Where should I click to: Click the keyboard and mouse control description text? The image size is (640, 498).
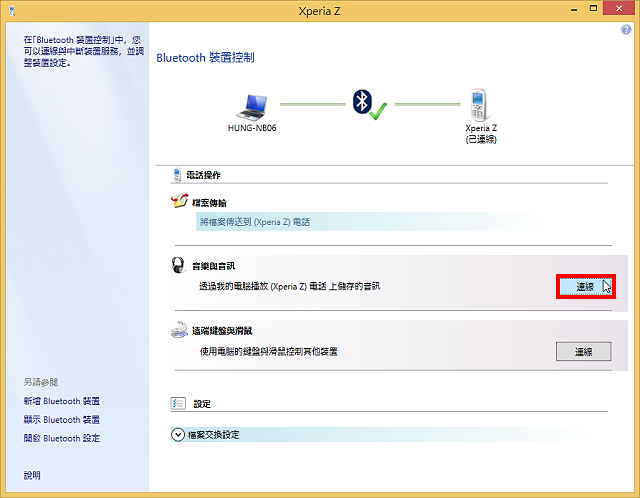(269, 352)
